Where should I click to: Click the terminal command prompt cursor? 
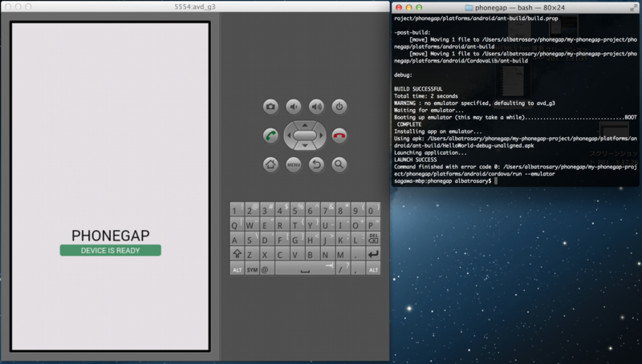tap(496, 180)
